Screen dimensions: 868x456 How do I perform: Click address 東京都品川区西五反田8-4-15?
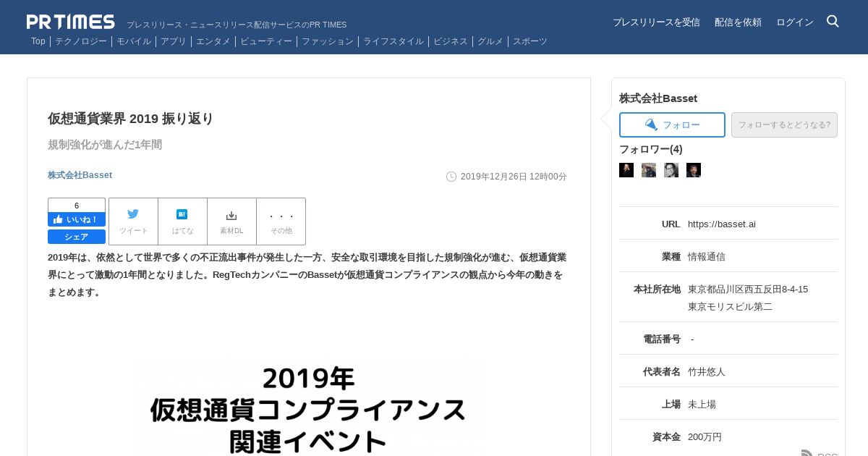click(x=748, y=289)
